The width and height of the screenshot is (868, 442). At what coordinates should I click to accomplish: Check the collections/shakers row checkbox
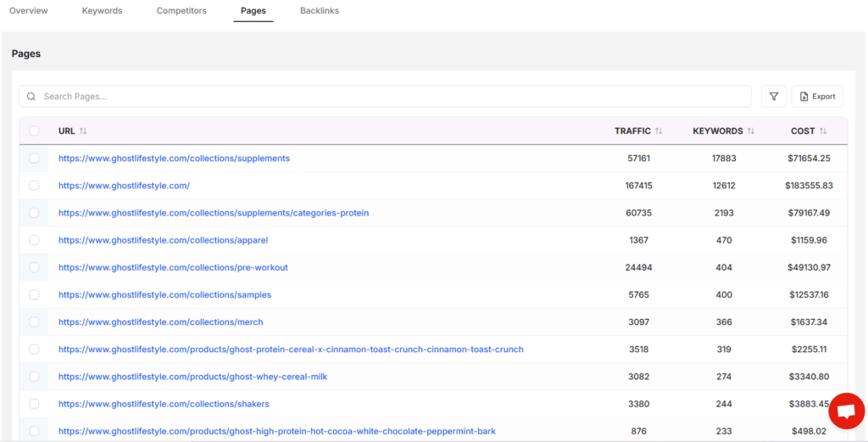coord(34,404)
